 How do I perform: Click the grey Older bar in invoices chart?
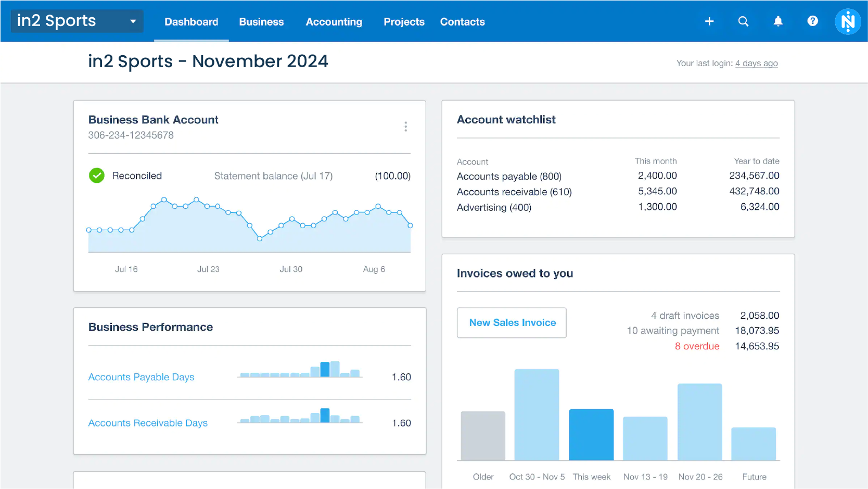point(483,436)
